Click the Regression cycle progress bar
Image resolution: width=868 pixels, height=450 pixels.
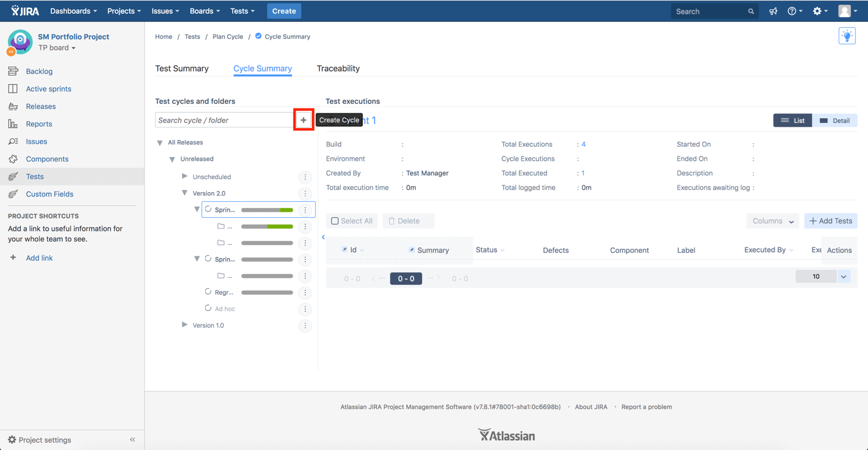(267, 292)
